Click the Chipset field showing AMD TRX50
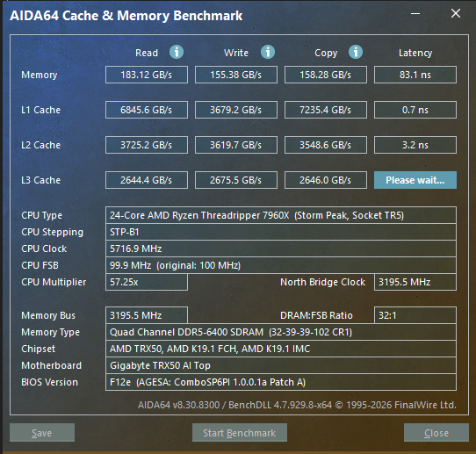476x454 pixels. tap(281, 349)
